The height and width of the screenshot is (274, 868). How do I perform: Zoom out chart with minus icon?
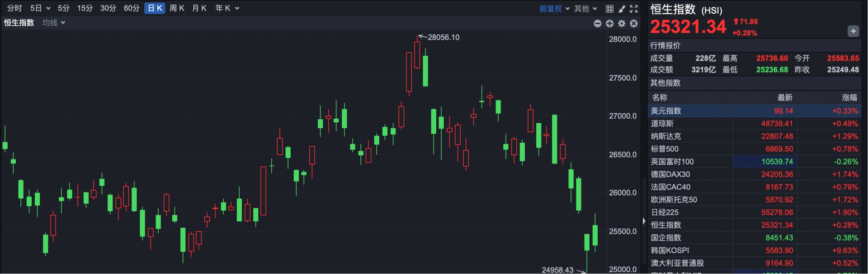[x=597, y=24]
